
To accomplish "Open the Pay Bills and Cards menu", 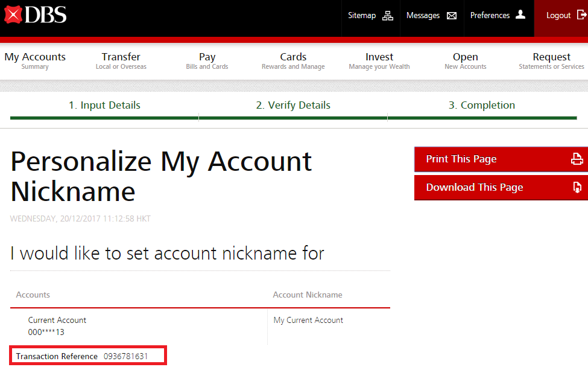I will tap(207, 60).
